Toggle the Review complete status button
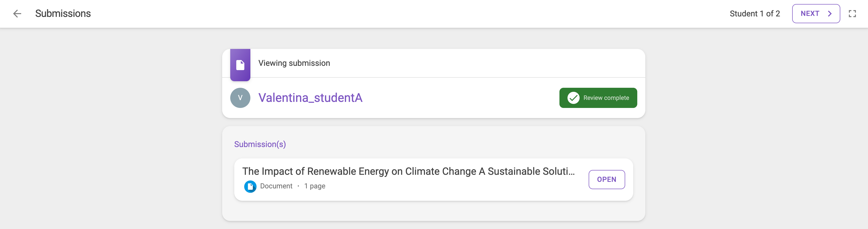This screenshot has width=868, height=229. pos(598,98)
